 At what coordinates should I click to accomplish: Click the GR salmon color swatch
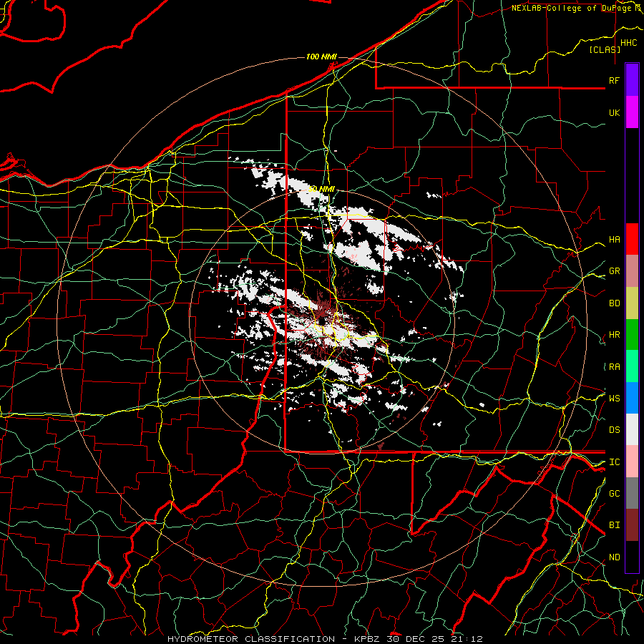click(x=632, y=270)
